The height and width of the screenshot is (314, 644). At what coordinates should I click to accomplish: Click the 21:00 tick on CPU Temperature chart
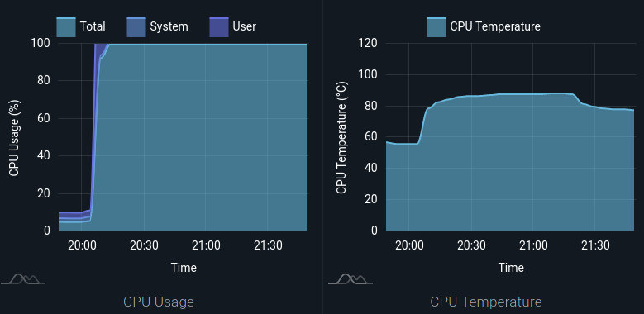pyautogui.click(x=533, y=246)
